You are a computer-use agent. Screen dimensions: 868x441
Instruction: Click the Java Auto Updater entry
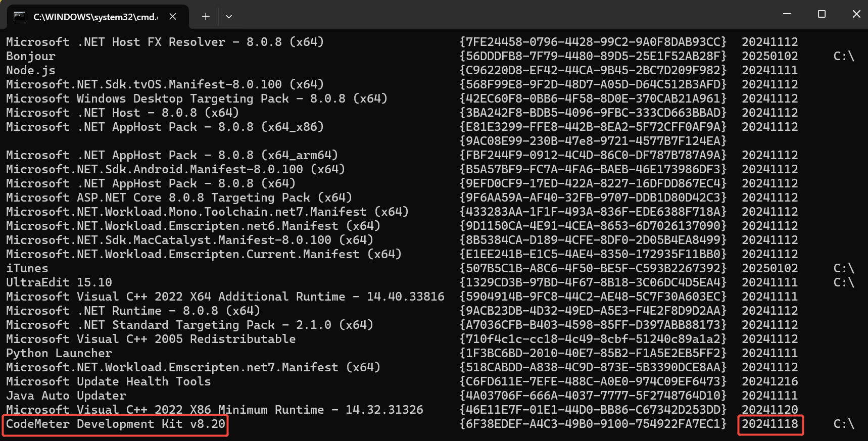(66, 396)
